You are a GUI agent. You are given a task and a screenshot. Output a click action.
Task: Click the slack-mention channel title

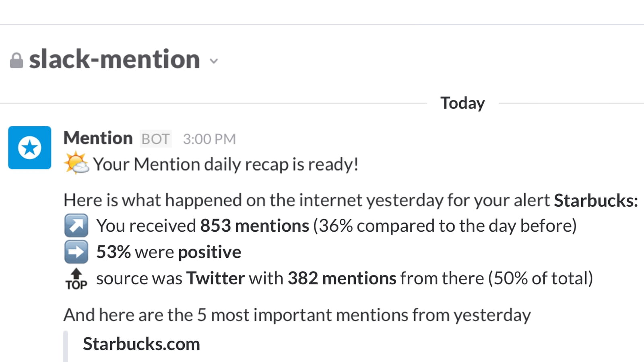[114, 59]
